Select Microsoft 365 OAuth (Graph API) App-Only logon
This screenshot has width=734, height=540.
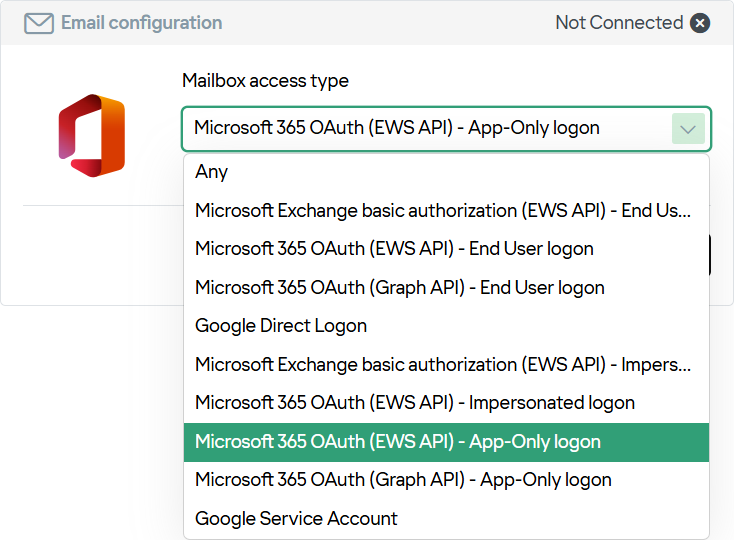[x=446, y=480]
